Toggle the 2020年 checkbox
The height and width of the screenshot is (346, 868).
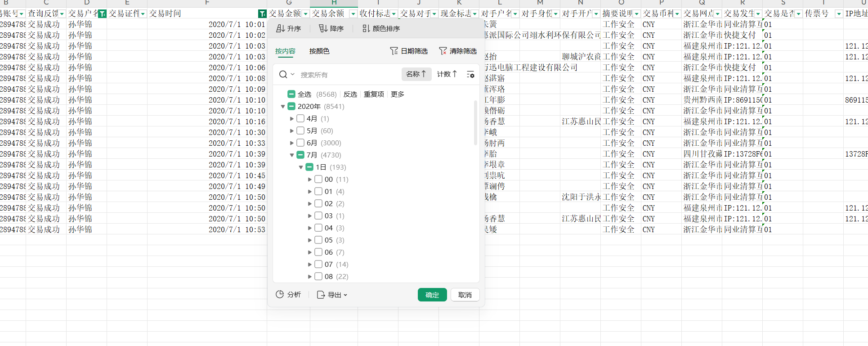coord(291,106)
